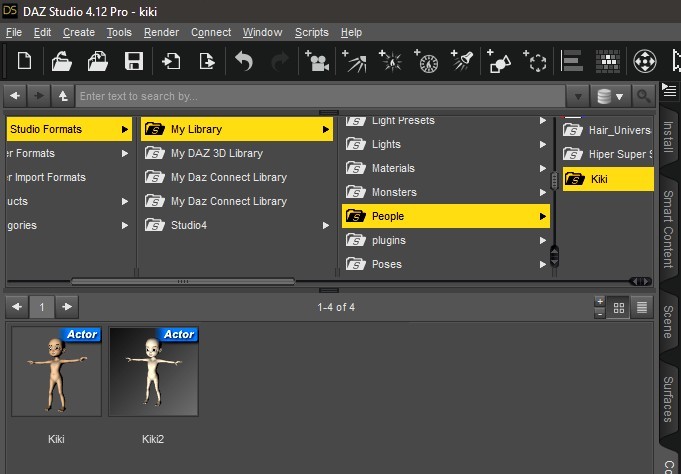Switch to thumbnail grid view
Image resolution: width=681 pixels, height=474 pixels.
(x=618, y=308)
